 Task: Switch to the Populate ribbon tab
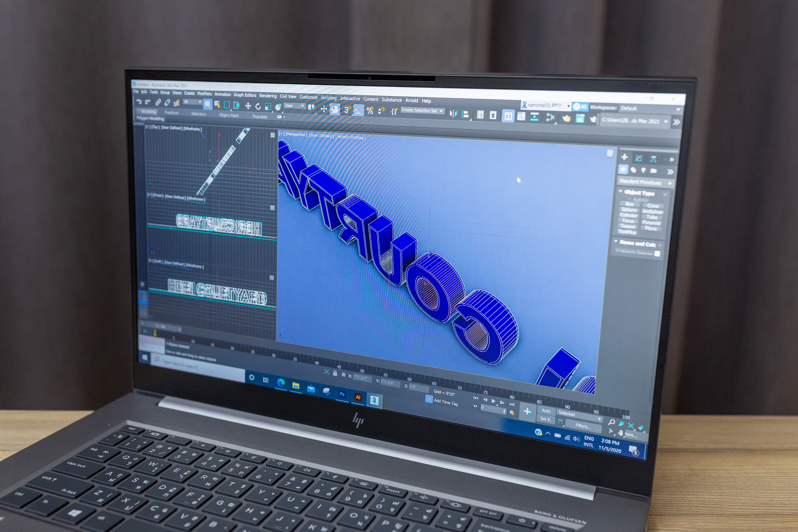(260, 116)
